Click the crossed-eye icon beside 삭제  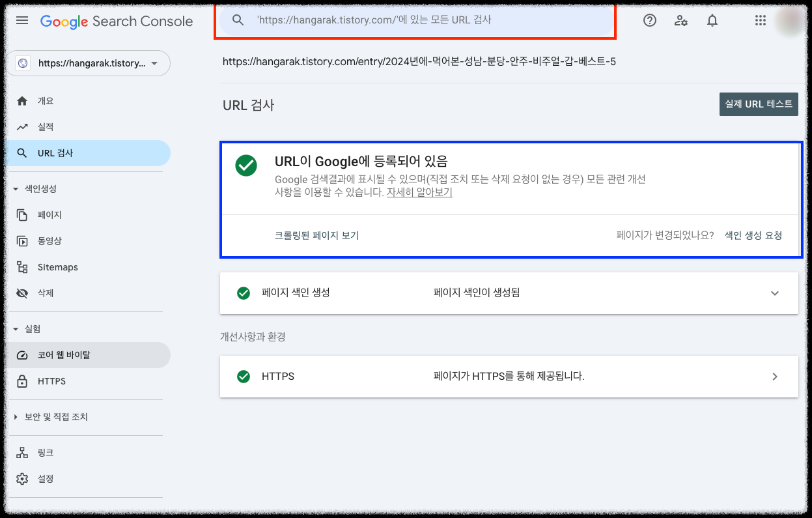22,293
